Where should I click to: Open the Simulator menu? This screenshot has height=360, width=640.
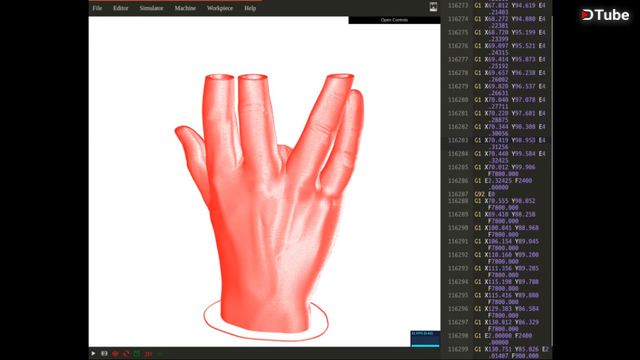(151, 8)
